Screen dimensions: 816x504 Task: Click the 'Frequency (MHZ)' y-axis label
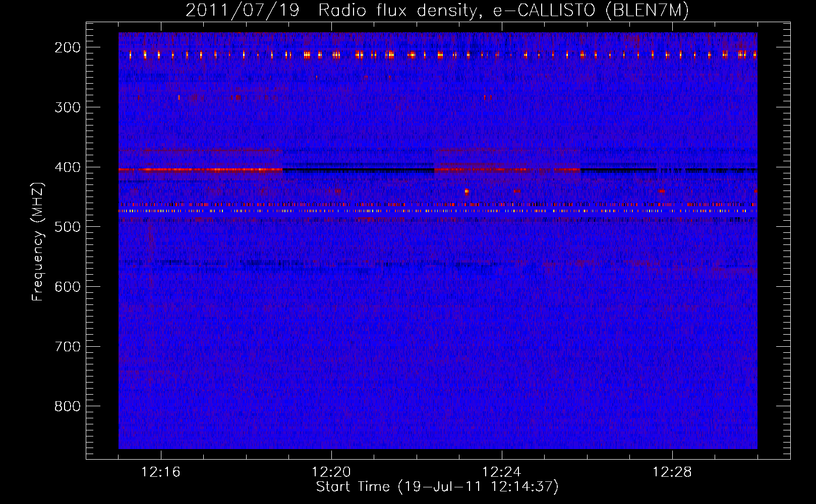(x=38, y=241)
